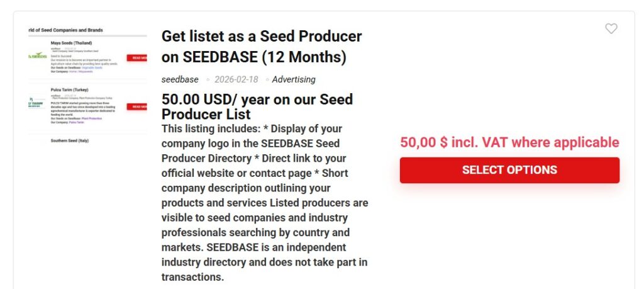Click 'Southern Seed (Italy)' text in thumbnail
The width and height of the screenshot is (644, 289).
(70, 140)
